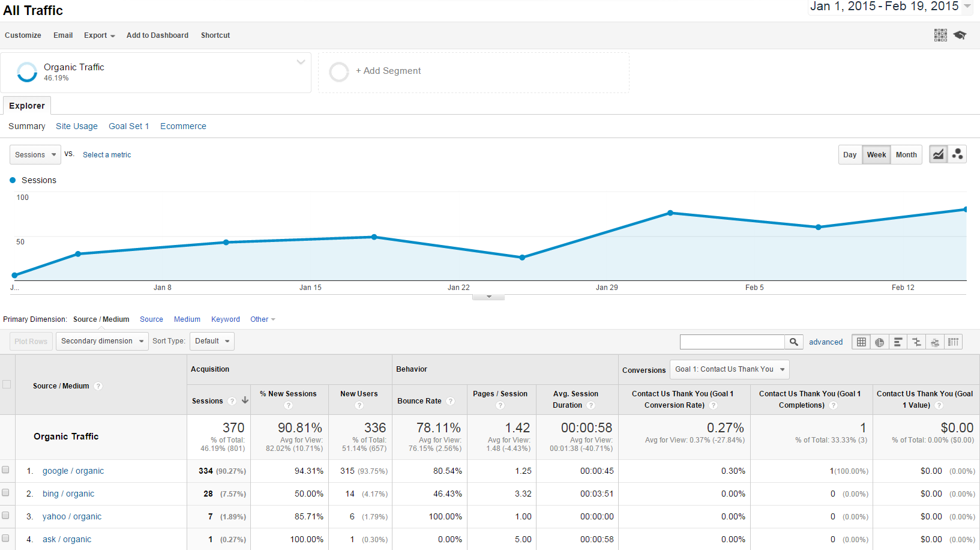Open help icon beside Goal 1 Value

tap(939, 405)
